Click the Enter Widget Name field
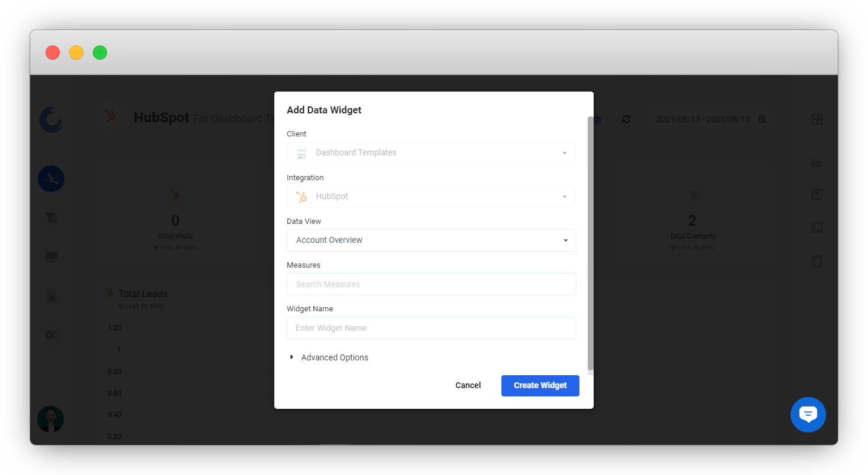The height and width of the screenshot is (475, 868). pyautogui.click(x=431, y=328)
